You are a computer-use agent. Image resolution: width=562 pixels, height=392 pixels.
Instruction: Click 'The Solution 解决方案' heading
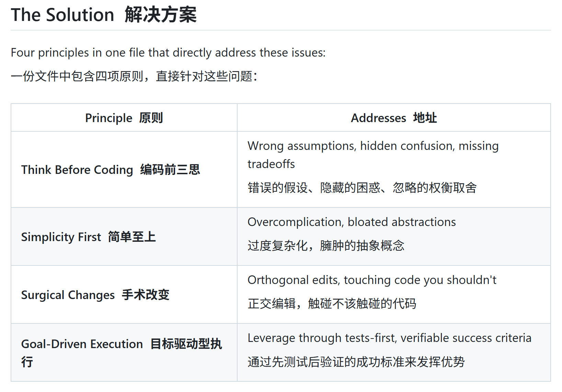tap(104, 15)
